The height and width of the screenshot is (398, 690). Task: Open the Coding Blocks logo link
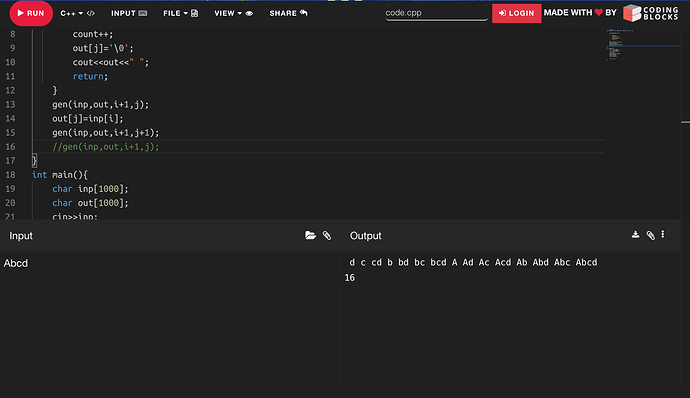tap(650, 13)
